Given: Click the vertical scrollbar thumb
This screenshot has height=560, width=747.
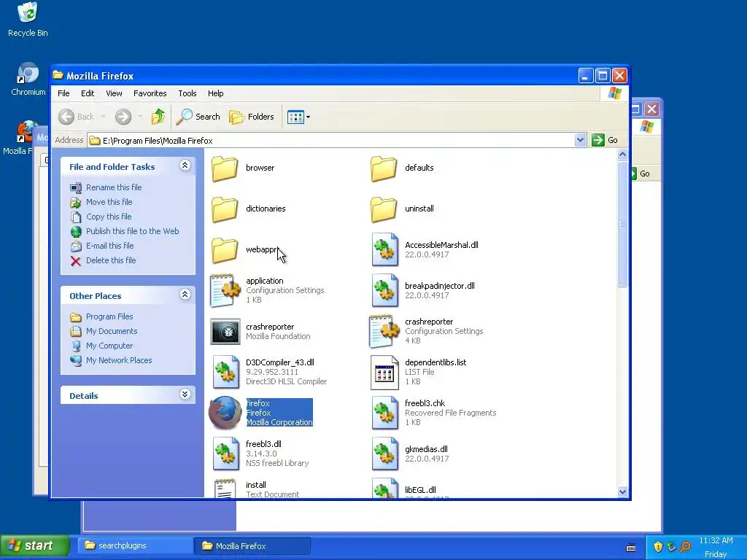Looking at the screenshot, I should pyautogui.click(x=622, y=224).
